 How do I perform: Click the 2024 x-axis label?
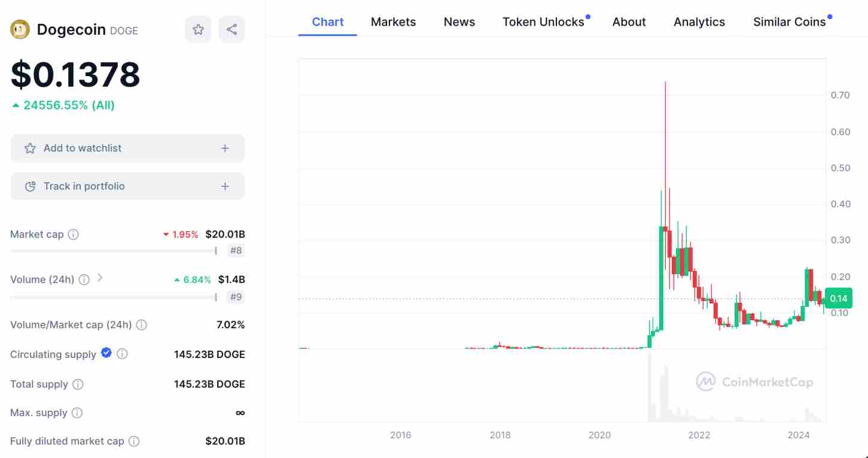coord(799,435)
